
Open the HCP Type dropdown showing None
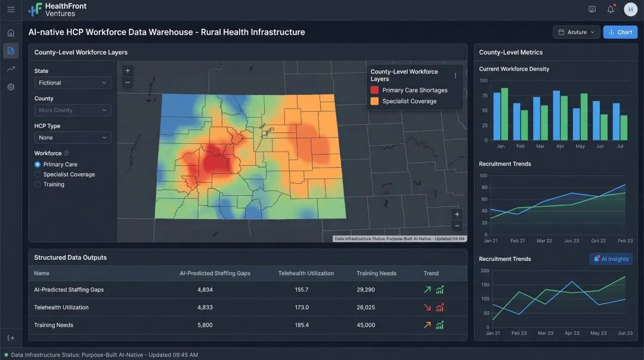point(73,137)
